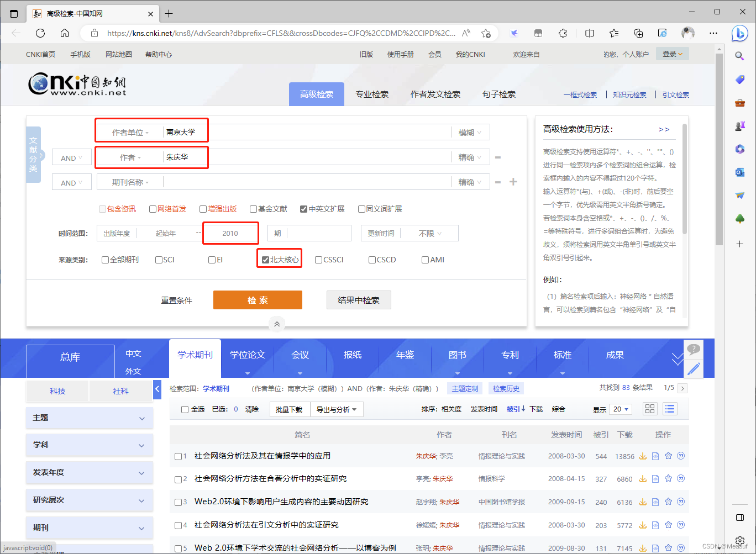The image size is (756, 554).
Task: Open sidebar settings gear icon
Action: click(739, 540)
